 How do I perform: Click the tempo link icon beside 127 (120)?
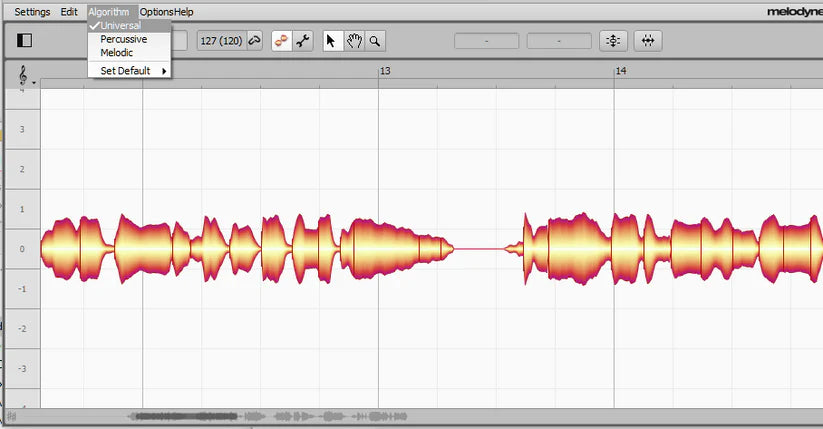[254, 41]
